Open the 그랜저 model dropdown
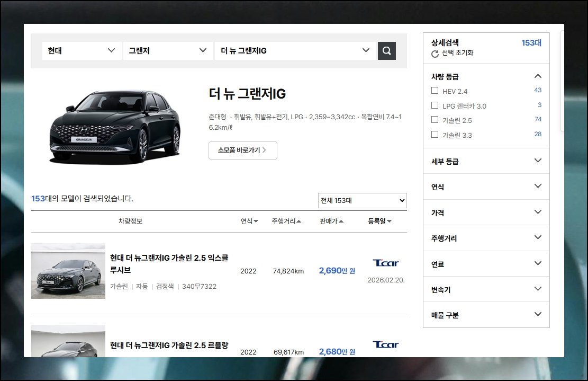This screenshot has height=381, width=588. (168, 51)
